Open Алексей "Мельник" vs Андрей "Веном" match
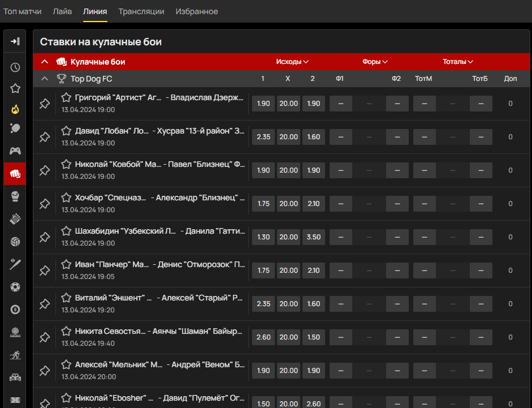Screen dimensions: 532x408 160,365
